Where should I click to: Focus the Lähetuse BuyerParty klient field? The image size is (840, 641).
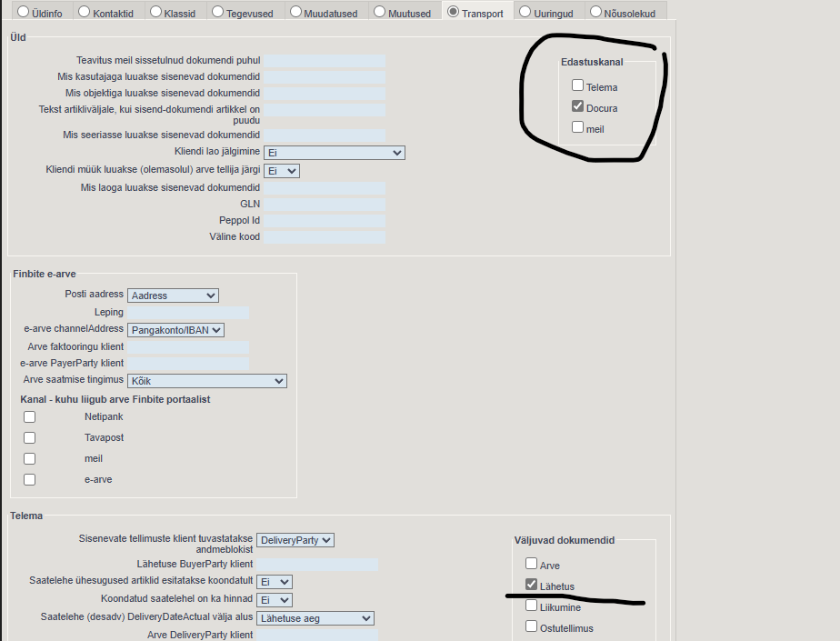pos(317,565)
